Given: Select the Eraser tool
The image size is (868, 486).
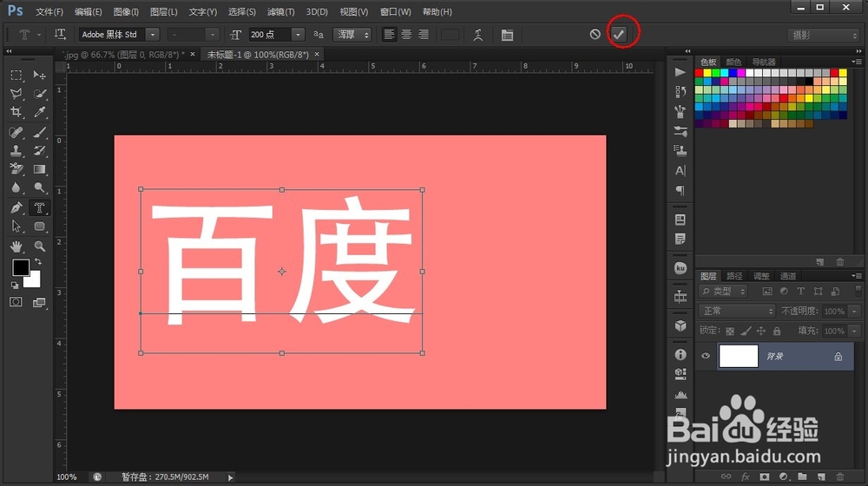Looking at the screenshot, I should coord(16,169).
